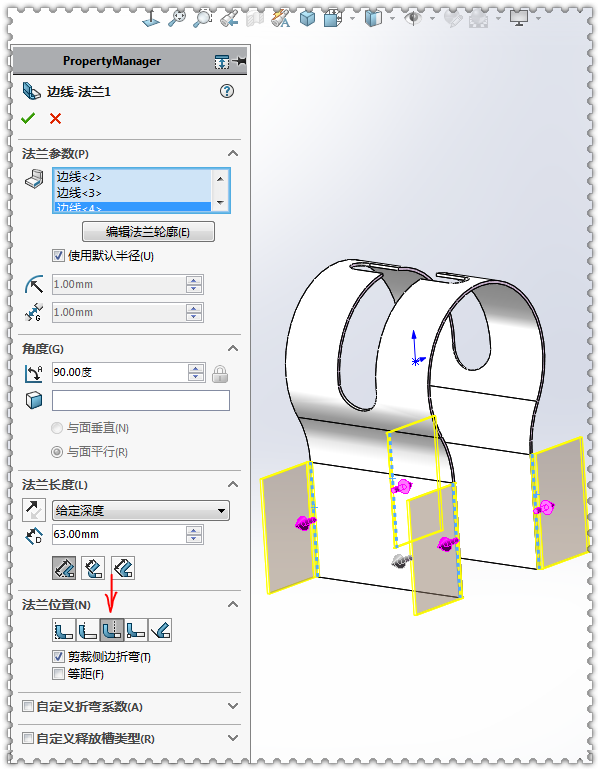Confirm edge flange with green checkmark
Screen dimensions: 600x771
tap(28, 119)
